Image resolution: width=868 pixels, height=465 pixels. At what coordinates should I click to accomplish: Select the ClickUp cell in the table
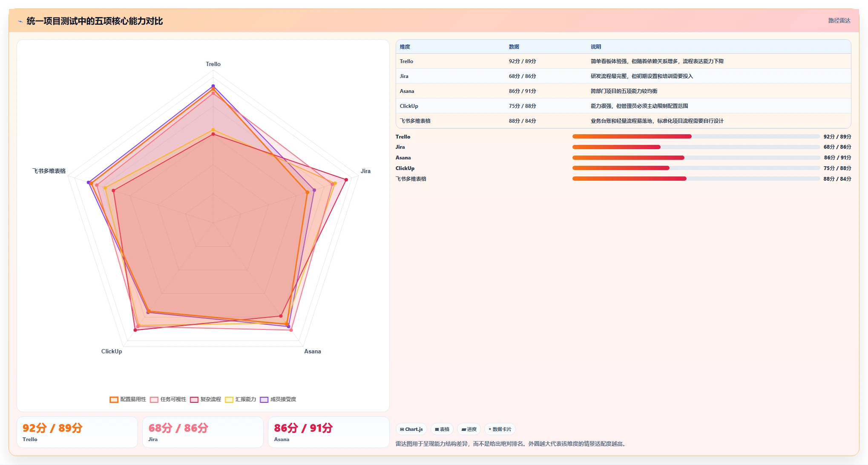[x=409, y=106]
